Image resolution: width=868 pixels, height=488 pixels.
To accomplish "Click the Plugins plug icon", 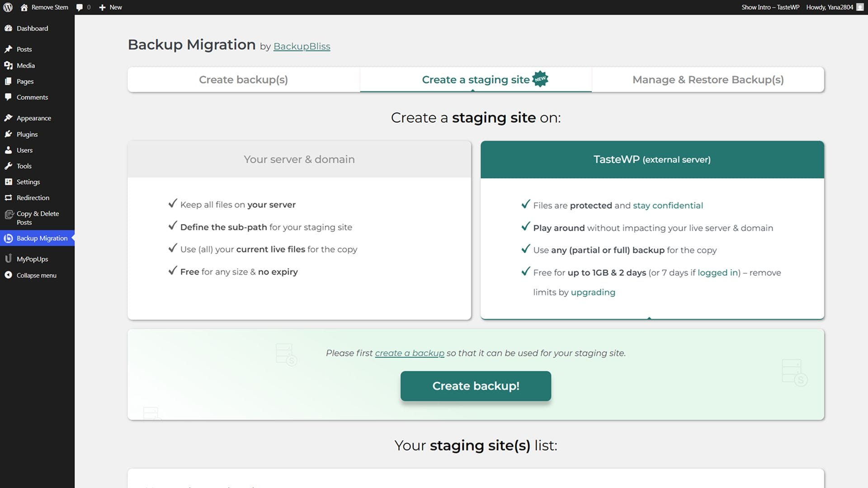I will tap(8, 134).
